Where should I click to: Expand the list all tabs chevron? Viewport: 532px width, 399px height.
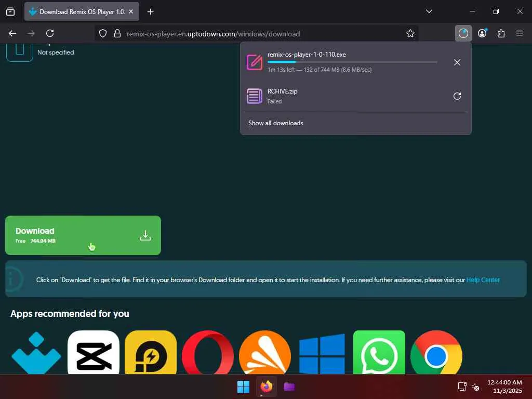[429, 11]
